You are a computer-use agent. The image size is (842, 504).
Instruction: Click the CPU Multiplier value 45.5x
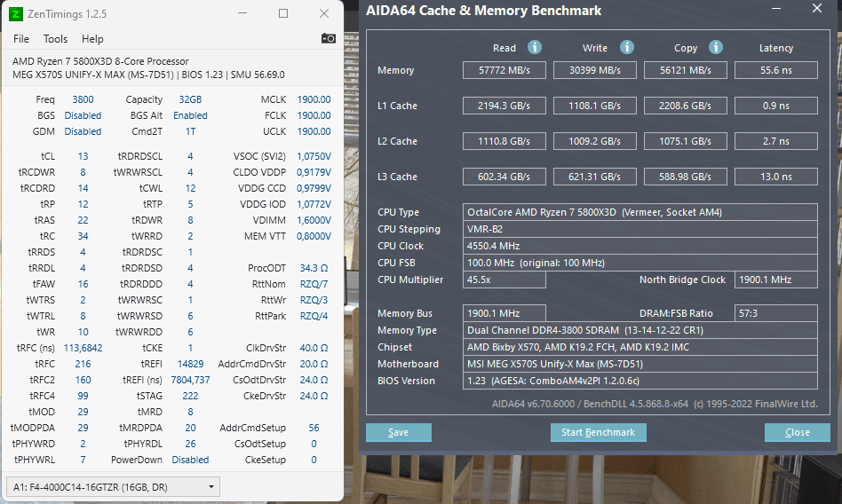coord(504,280)
